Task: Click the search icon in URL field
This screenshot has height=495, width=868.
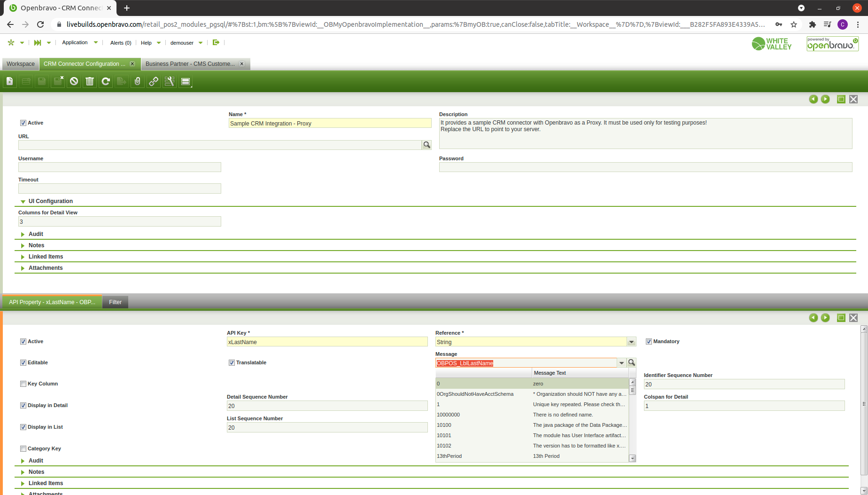Action: click(426, 145)
